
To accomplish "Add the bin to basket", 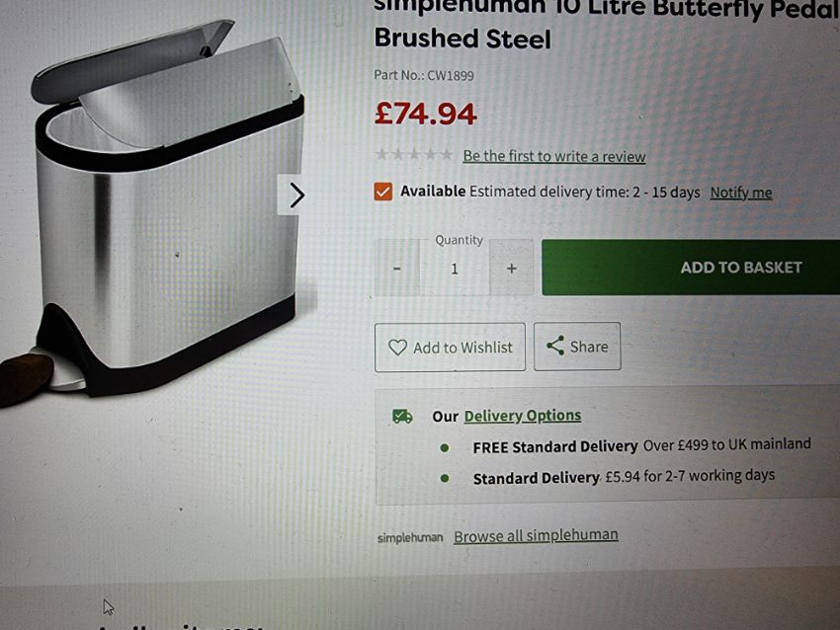I will 691,267.
